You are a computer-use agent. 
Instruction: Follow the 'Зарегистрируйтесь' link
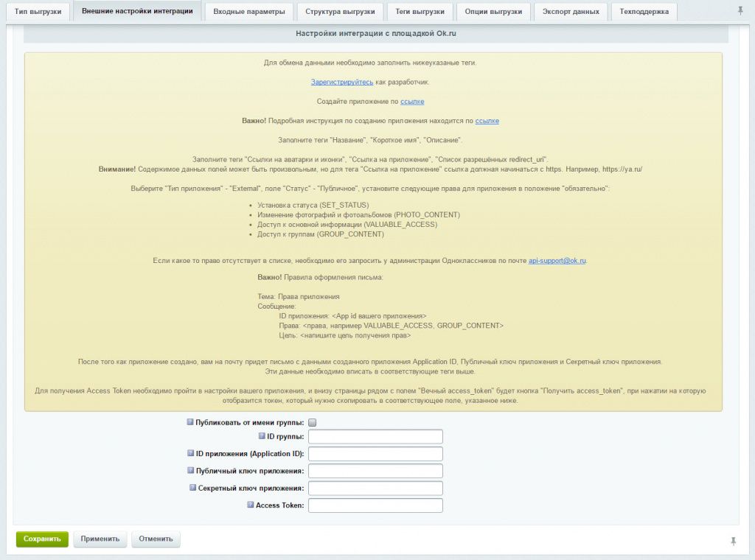tap(342, 83)
